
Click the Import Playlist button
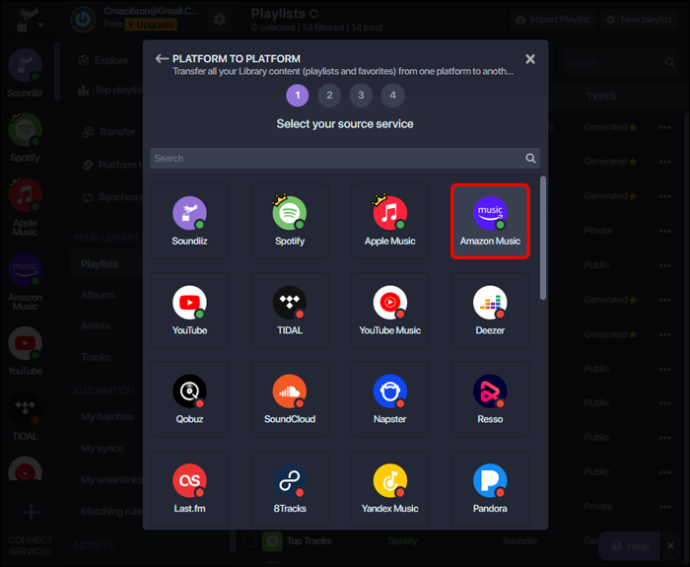(552, 20)
